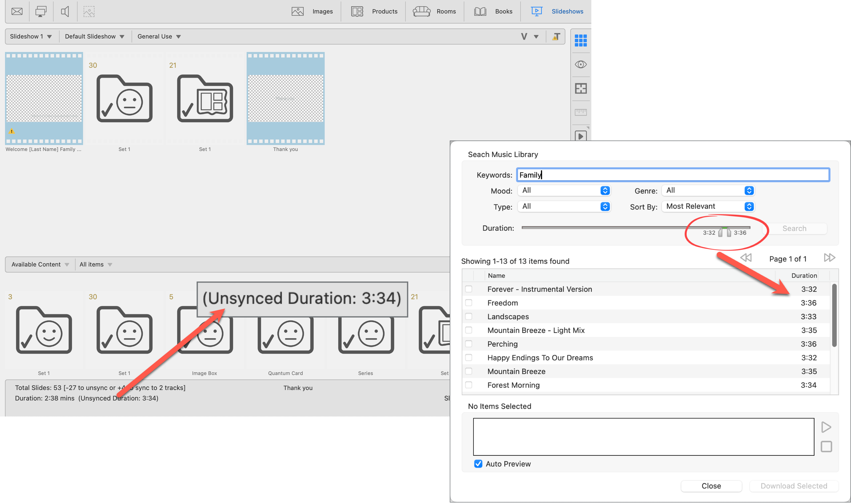
Task: Check the Freedom track checkbox
Action: pyautogui.click(x=469, y=302)
